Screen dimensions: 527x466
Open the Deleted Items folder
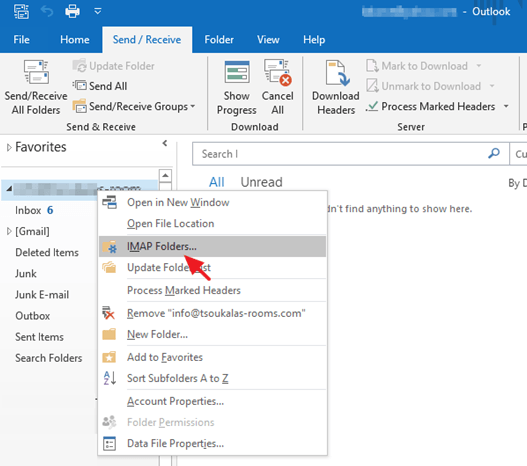click(47, 252)
